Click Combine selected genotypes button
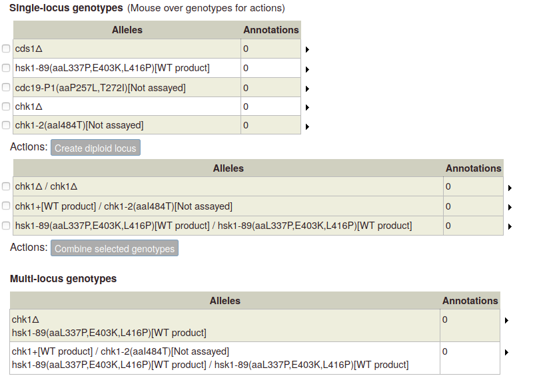Viewport: 535px width, 392px height. coord(115,248)
